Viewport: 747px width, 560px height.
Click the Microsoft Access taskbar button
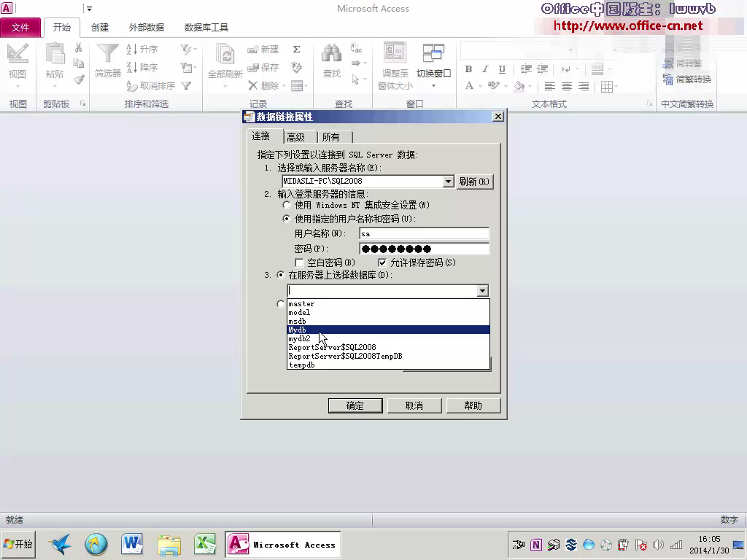(x=283, y=544)
